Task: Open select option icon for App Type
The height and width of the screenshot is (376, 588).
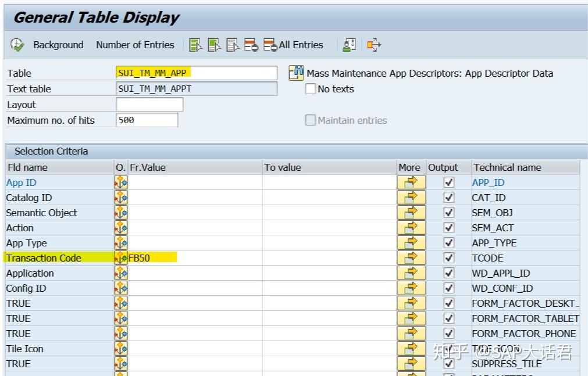Action: 121,243
